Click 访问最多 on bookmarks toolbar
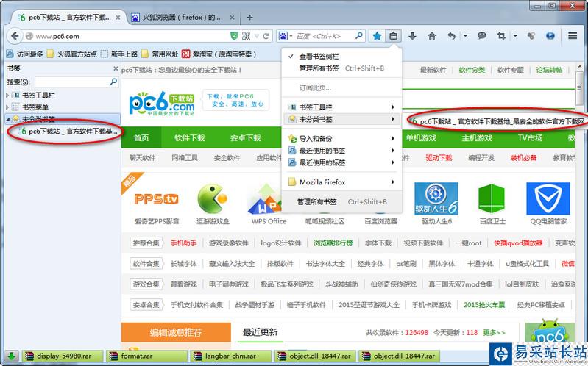The width and height of the screenshot is (588, 366). click(x=25, y=54)
